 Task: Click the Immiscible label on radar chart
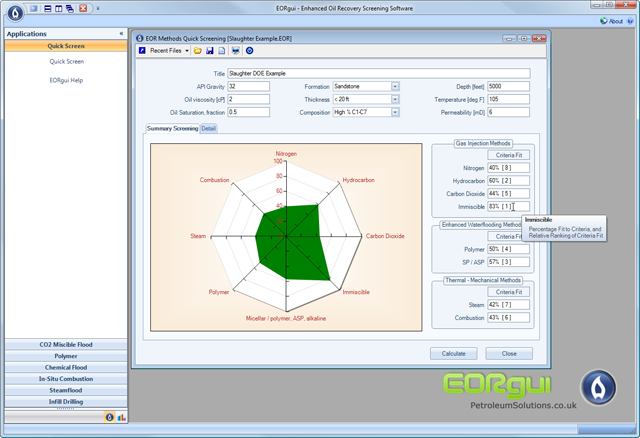click(356, 292)
